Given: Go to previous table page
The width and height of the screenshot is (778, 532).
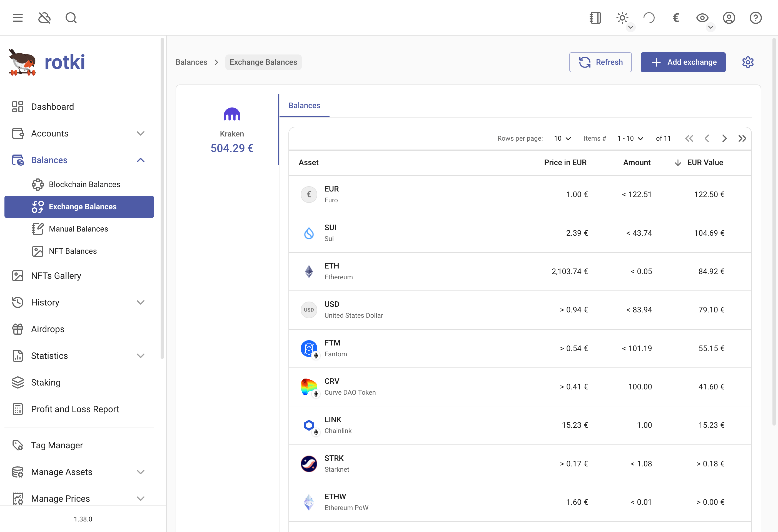Looking at the screenshot, I should coord(707,139).
